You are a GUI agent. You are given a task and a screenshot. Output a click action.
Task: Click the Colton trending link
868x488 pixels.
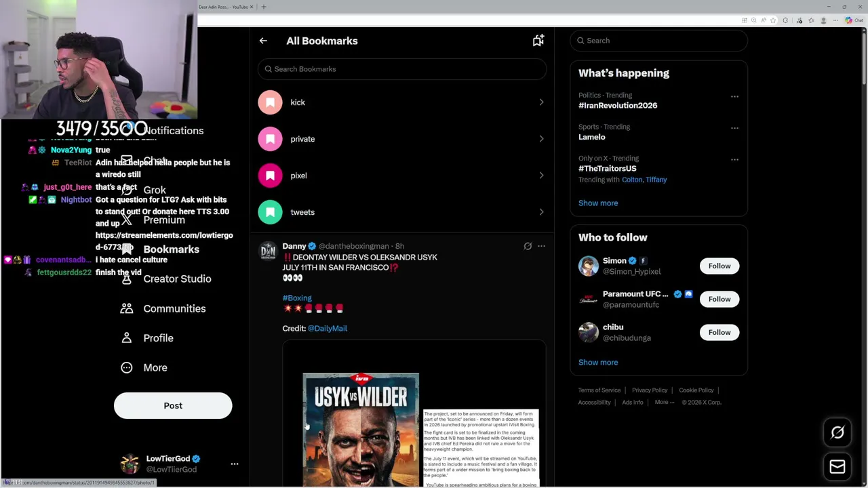[631, 180]
